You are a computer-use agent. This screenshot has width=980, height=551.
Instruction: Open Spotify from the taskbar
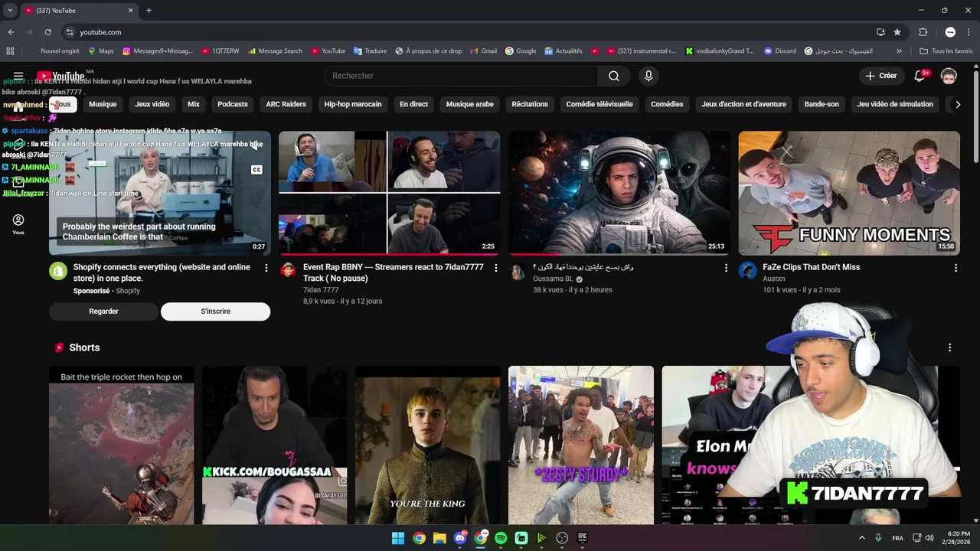point(501,538)
